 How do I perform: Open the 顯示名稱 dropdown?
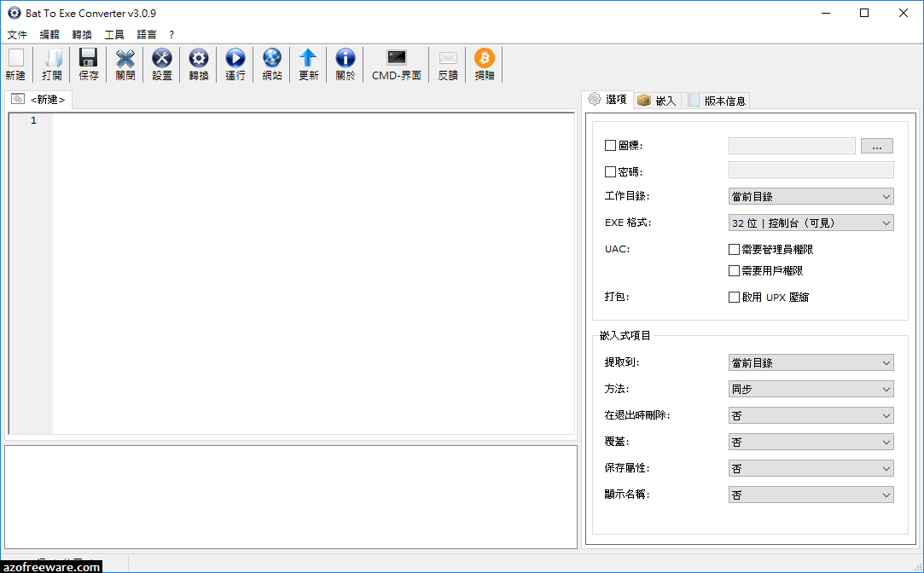point(811,495)
